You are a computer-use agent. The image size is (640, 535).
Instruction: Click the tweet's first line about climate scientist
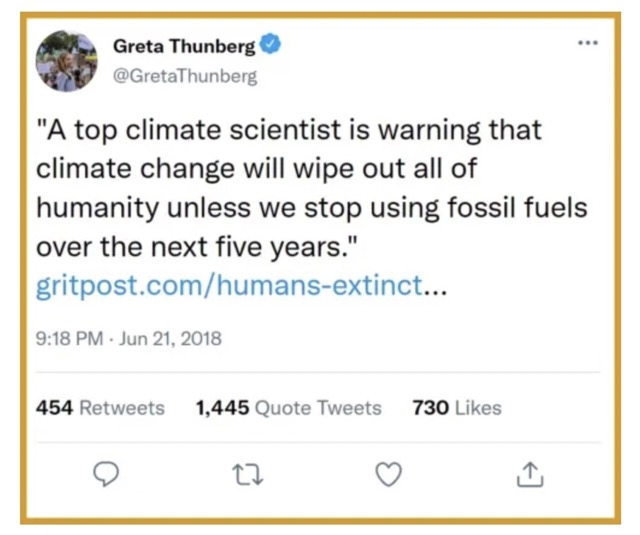[288, 131]
